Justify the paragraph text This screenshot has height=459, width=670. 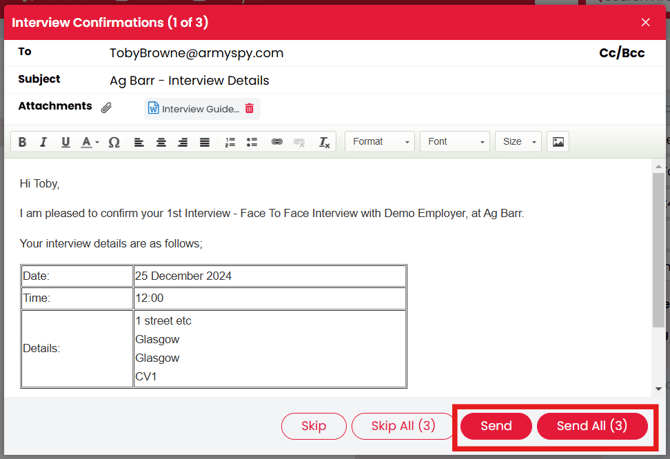[x=205, y=142]
